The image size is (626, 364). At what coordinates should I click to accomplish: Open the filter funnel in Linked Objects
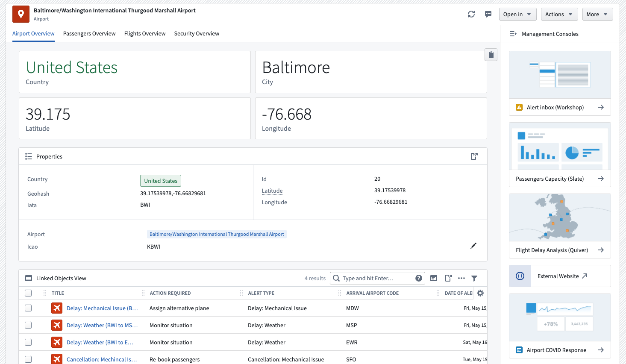474,278
